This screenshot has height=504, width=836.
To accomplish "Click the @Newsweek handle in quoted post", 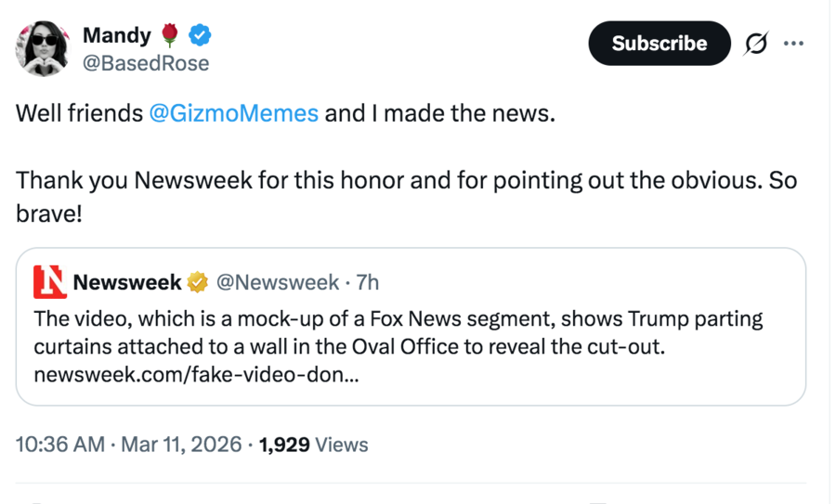I will [x=277, y=282].
